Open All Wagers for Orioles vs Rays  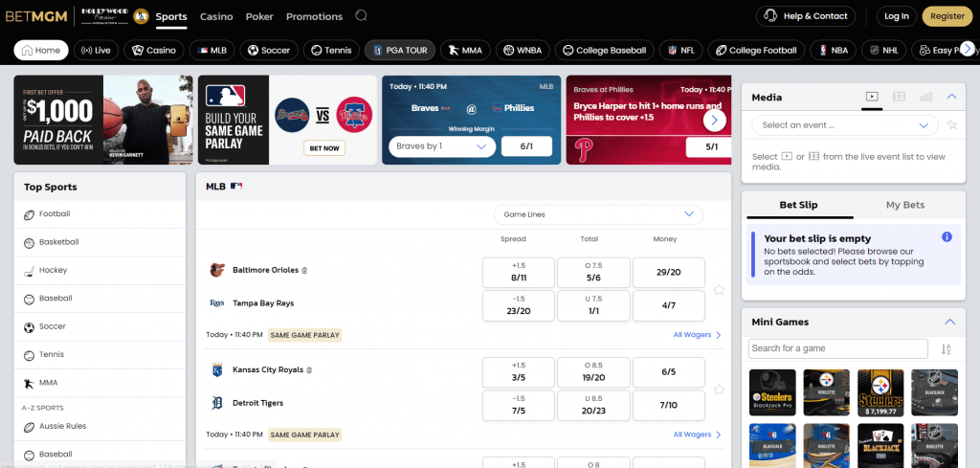[697, 335]
